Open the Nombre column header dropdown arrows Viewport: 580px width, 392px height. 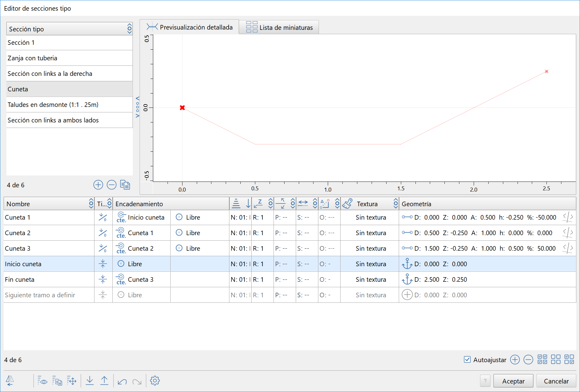click(x=91, y=204)
